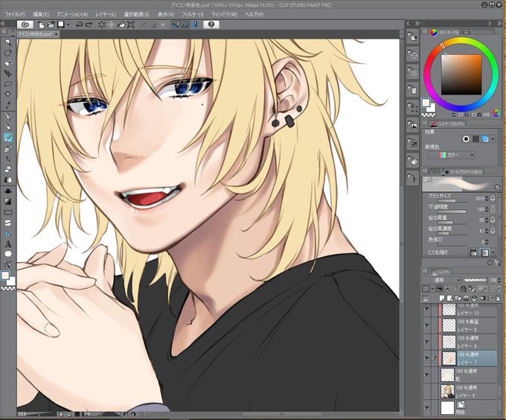Viewport: 506px width, 420px height.
Task: Click the Delete layer trash icon
Action: click(x=499, y=298)
